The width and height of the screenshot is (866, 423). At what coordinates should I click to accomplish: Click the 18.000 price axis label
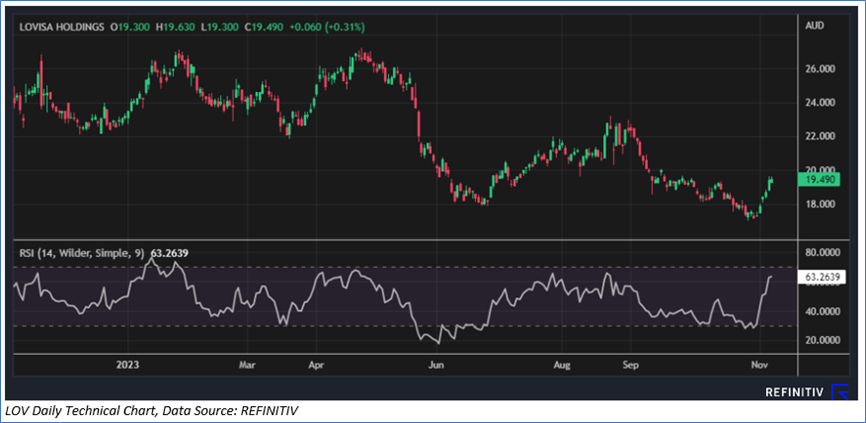[820, 205]
